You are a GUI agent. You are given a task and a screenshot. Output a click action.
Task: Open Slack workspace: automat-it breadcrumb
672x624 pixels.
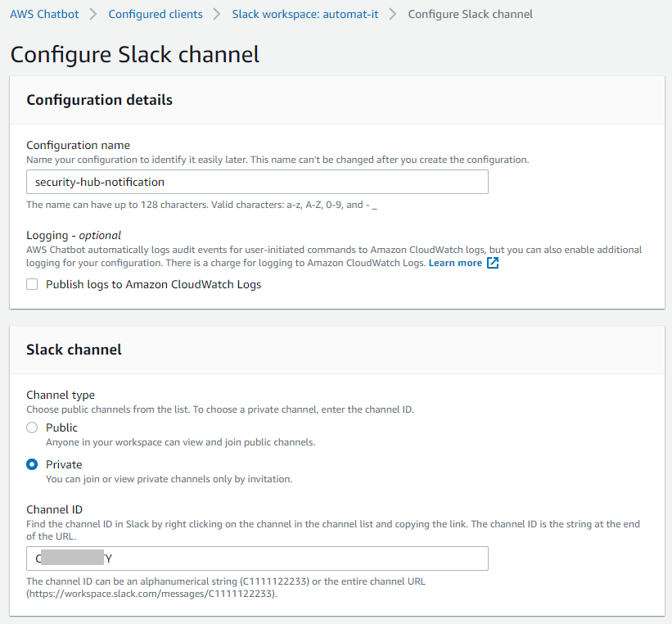tap(305, 14)
